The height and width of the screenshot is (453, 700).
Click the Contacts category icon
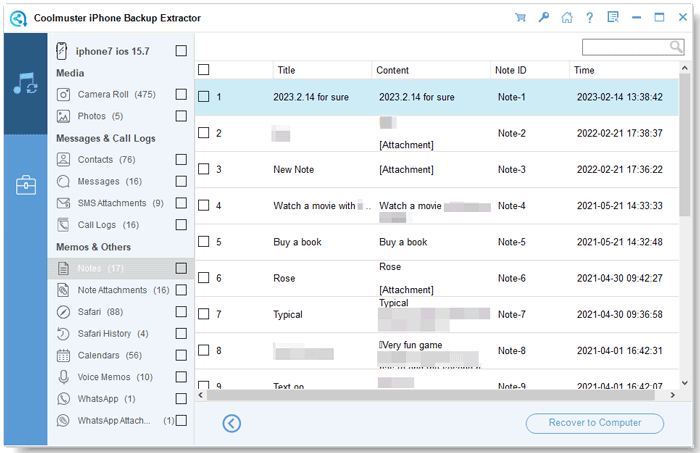(x=63, y=159)
